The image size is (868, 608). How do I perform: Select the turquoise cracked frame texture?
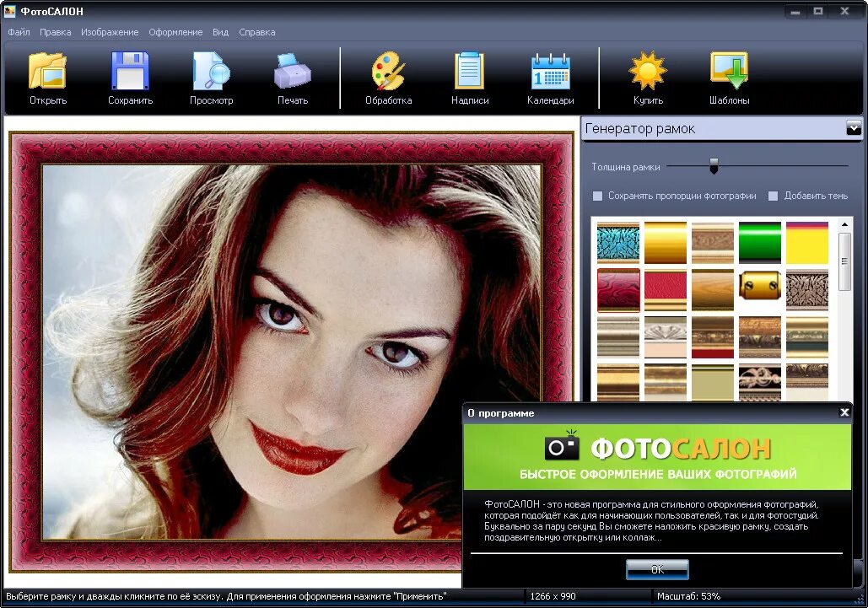click(618, 242)
